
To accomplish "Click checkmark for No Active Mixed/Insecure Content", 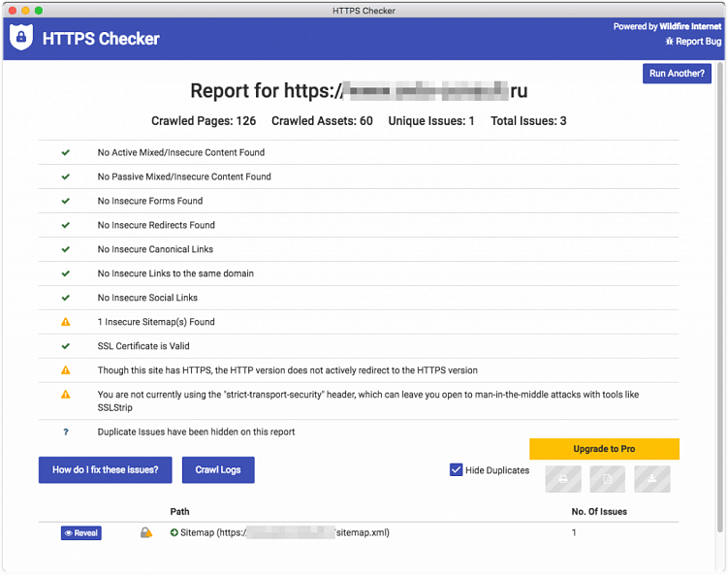I will [x=66, y=152].
